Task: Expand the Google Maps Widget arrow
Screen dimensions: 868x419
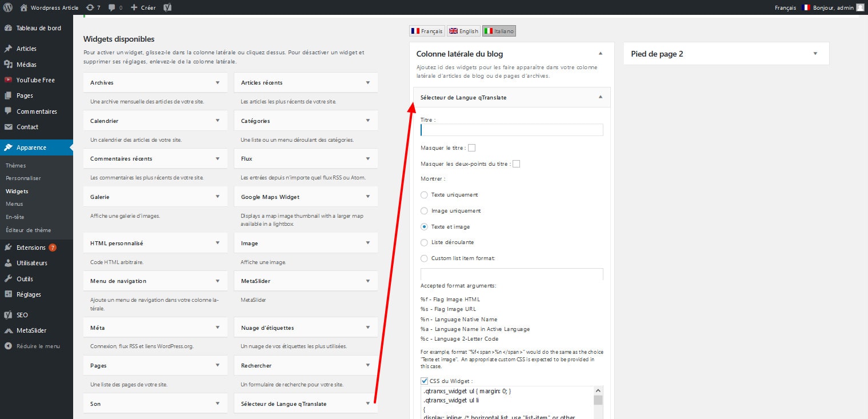Action: pos(368,197)
